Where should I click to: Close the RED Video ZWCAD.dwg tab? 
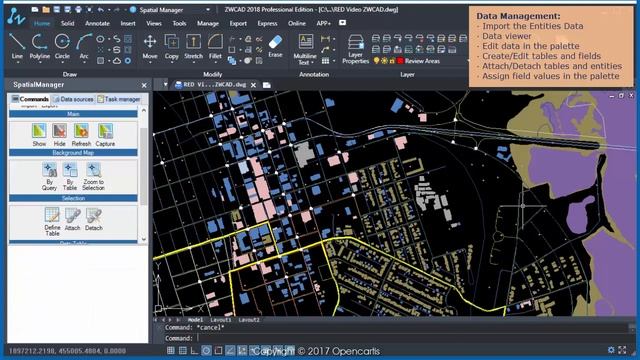(253, 85)
